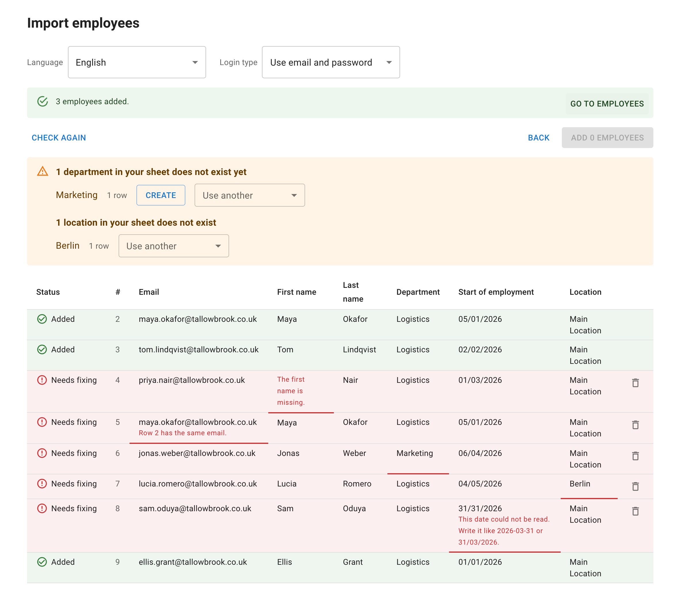
Task: Click 'tom.lindqvist@tallowbrook.co.uk' email text
Action: pos(199,349)
